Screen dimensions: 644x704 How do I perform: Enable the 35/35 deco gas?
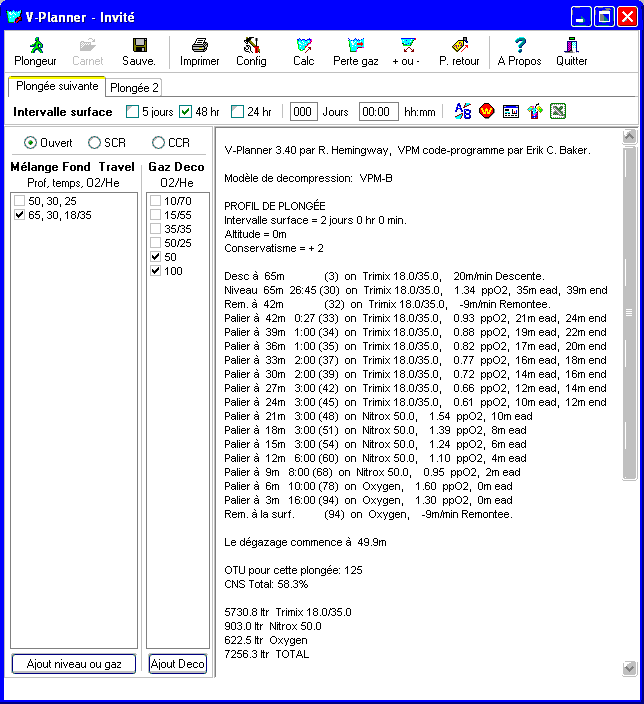(x=155, y=229)
